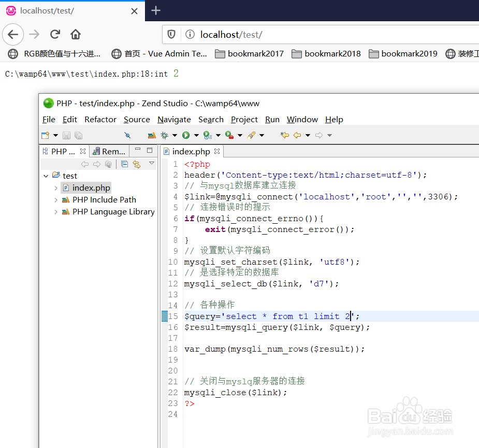
Task: Open the Project menu
Action: point(244,120)
